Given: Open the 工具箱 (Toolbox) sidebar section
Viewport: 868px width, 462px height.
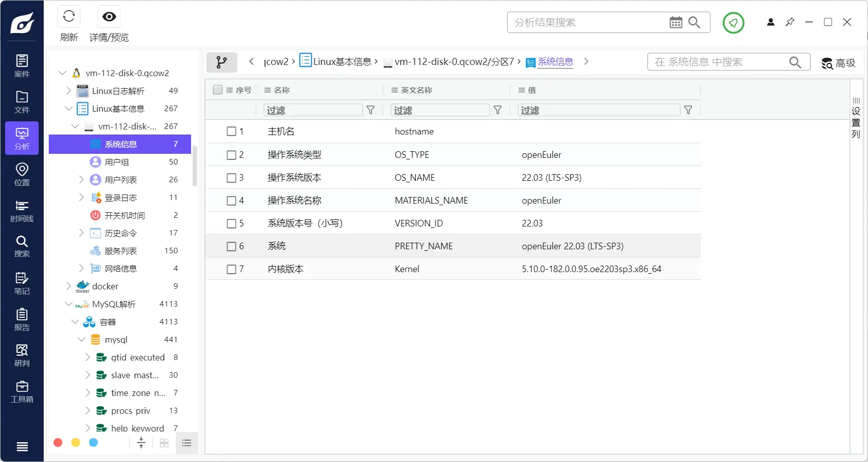Looking at the screenshot, I should coord(22,391).
